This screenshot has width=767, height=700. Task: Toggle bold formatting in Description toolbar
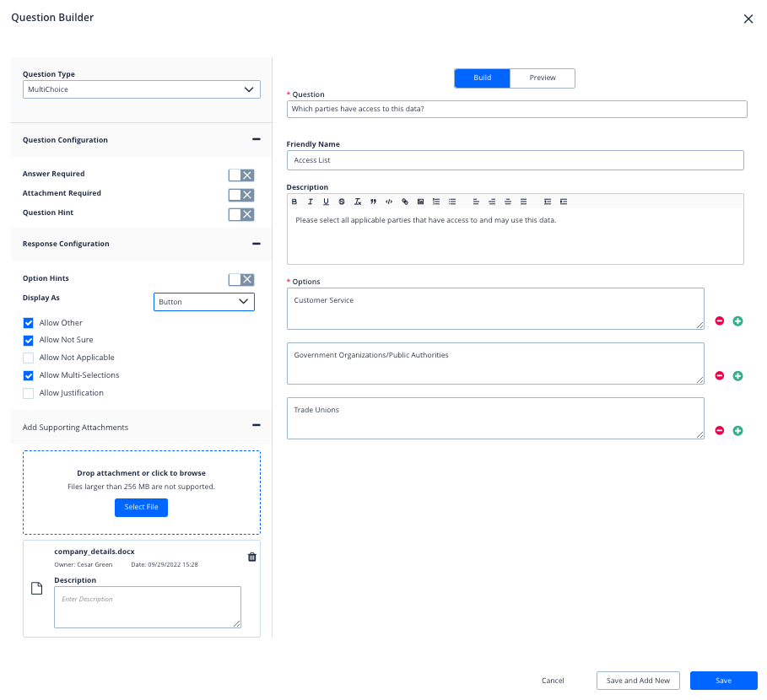click(x=294, y=202)
